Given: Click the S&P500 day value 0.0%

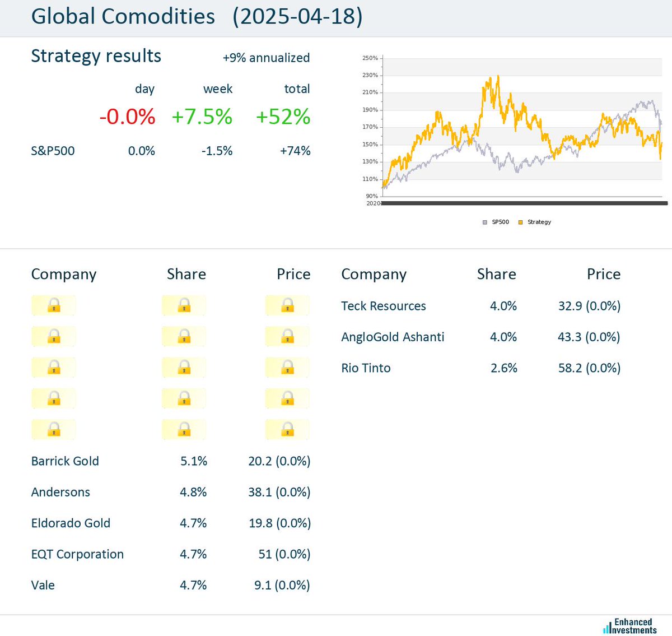Looking at the screenshot, I should coord(141,151).
